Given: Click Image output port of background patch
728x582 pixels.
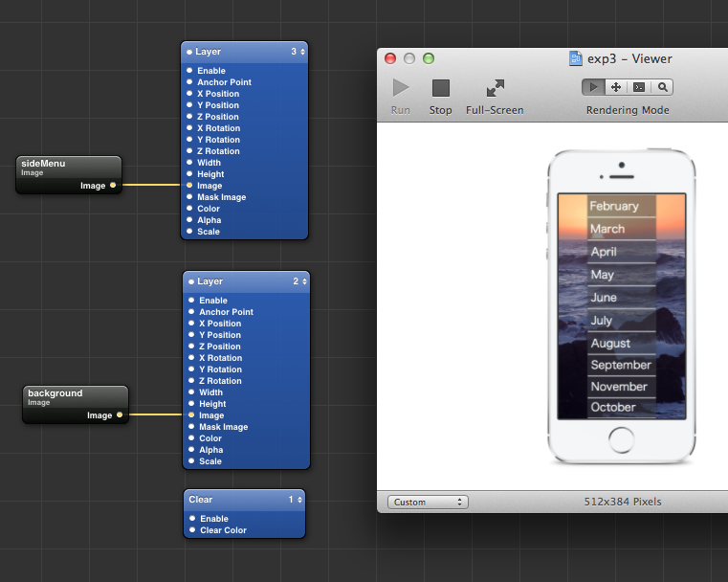Looking at the screenshot, I should pos(120,414).
